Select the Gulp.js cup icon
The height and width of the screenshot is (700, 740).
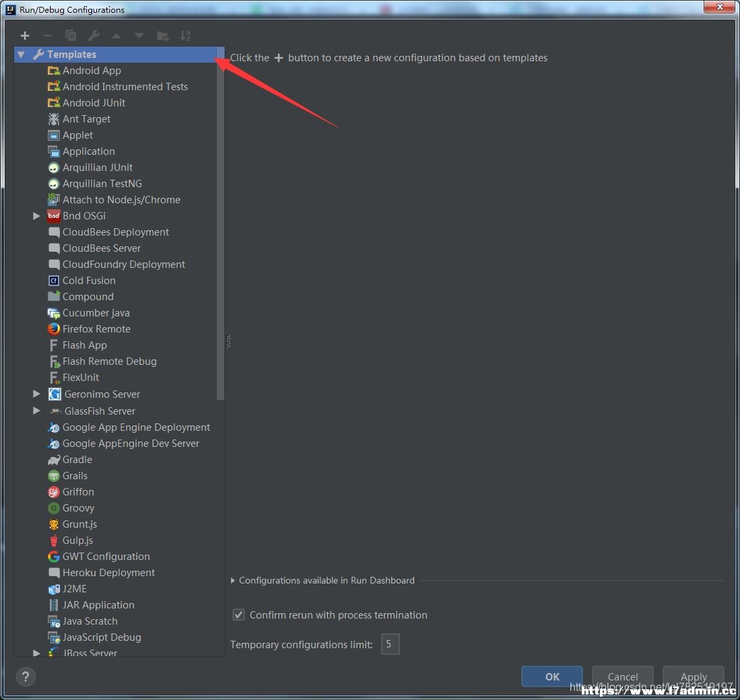tap(54, 540)
